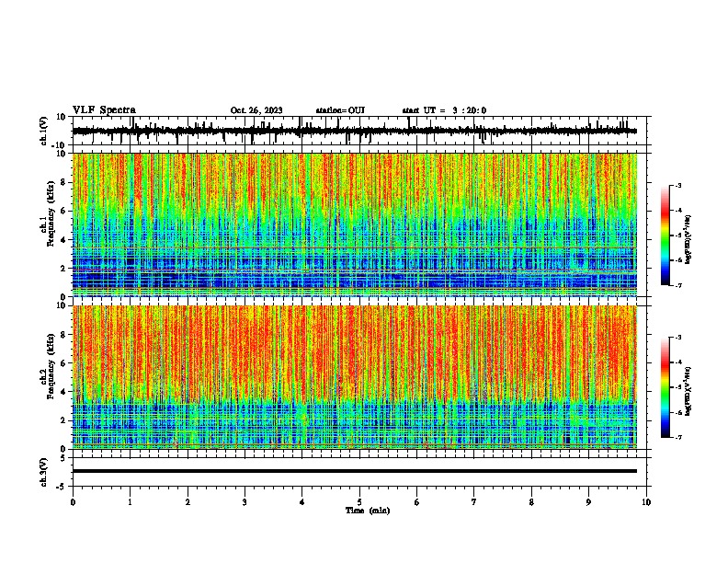The height and width of the screenshot is (563, 728).
Task: Click time axis tick label "4"
Action: point(302,502)
